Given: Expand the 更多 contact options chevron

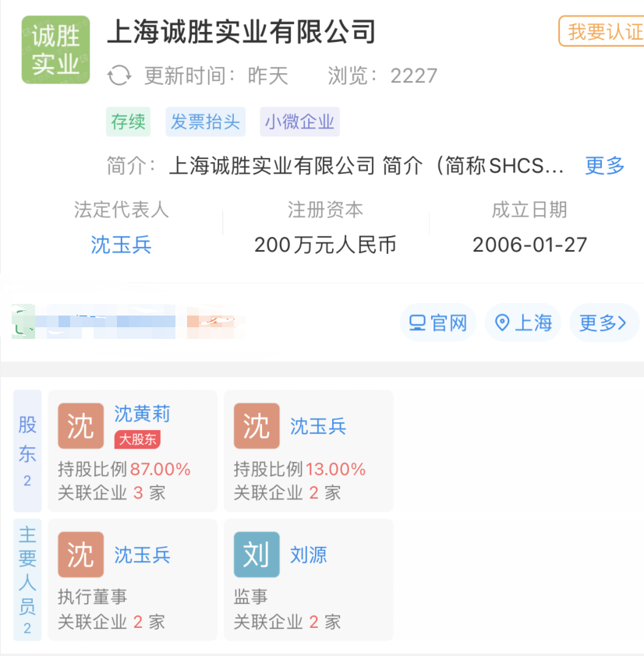Looking at the screenshot, I should click(603, 323).
